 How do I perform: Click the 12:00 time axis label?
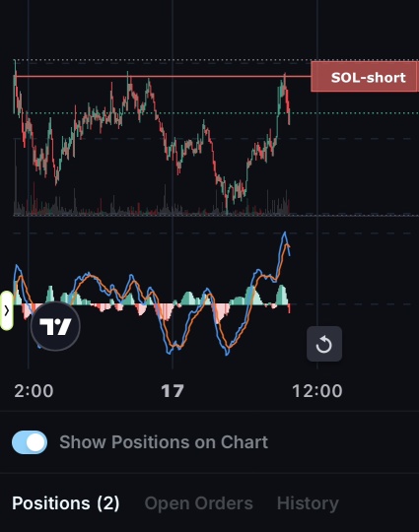coord(317,391)
